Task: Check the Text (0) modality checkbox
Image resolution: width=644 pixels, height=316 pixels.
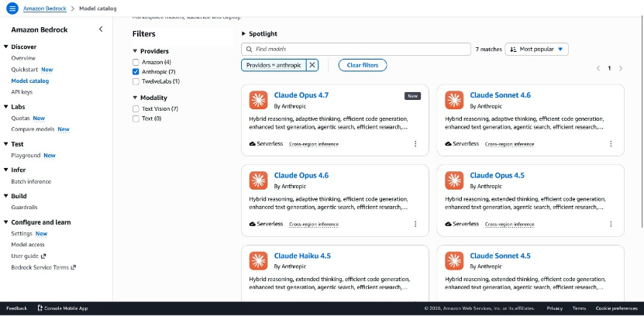Action: [x=136, y=118]
